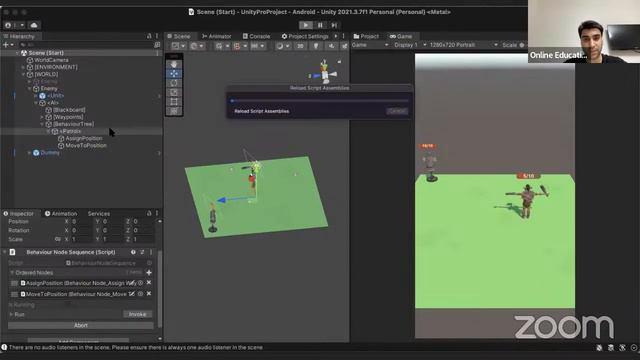Remove the MoveToPosition node entry

coord(149,293)
